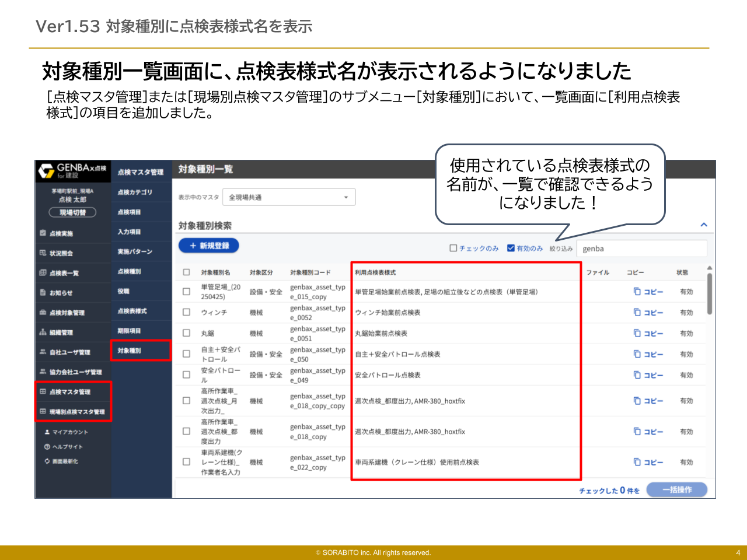Open the 表示中のマスタ dropdown

(288, 197)
